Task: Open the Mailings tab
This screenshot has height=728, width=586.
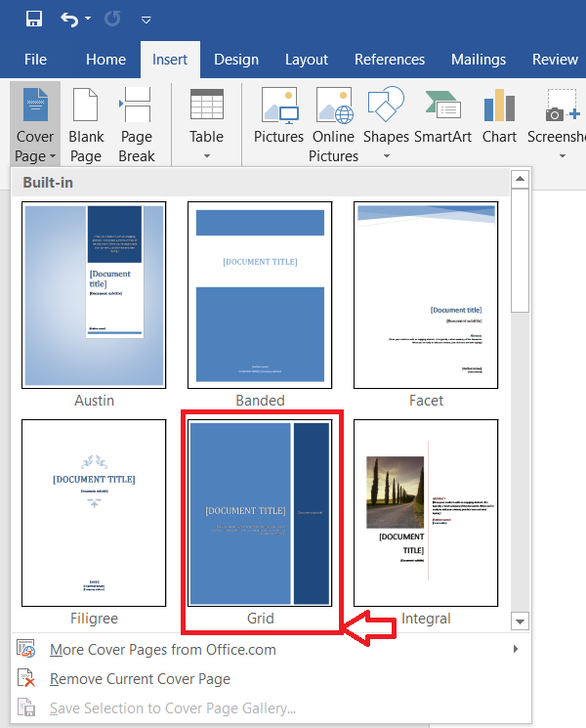Action: [x=479, y=60]
